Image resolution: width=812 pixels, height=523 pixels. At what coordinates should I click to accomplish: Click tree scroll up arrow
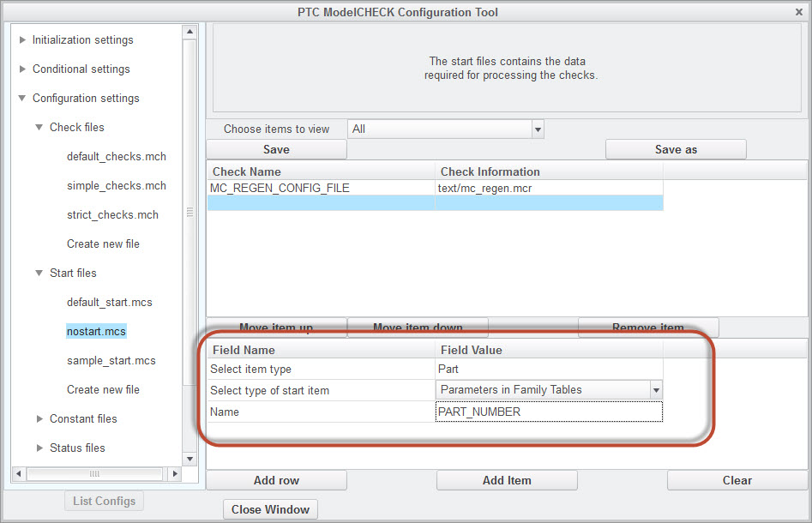click(x=190, y=32)
